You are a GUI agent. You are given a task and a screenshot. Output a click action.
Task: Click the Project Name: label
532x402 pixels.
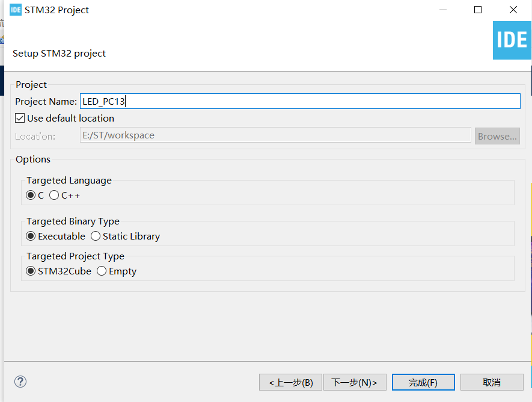tap(46, 102)
